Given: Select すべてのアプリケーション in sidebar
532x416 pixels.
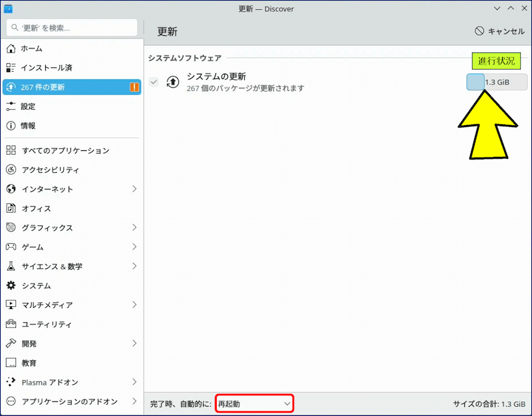Looking at the screenshot, I should coord(65,151).
